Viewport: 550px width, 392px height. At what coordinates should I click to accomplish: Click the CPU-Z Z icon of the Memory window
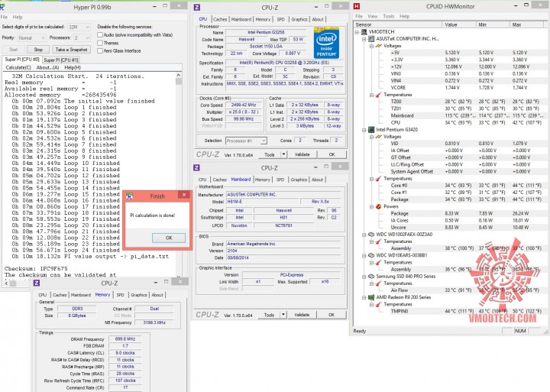tap(37, 283)
